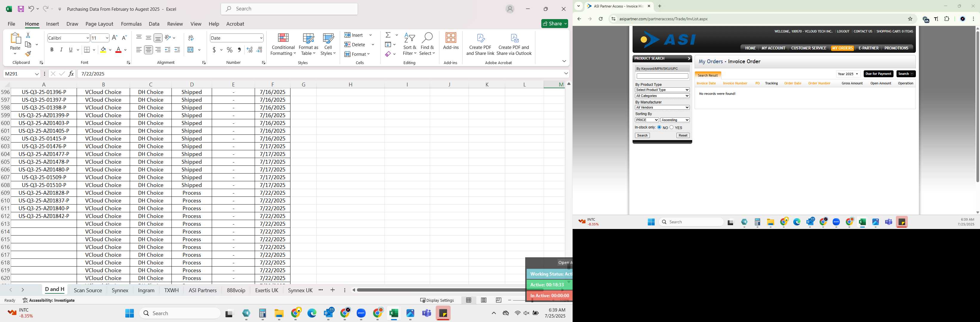Viewport: 980px width, 322px height.
Task: Click the AutoSum sigma icon
Action: pyautogui.click(x=388, y=35)
